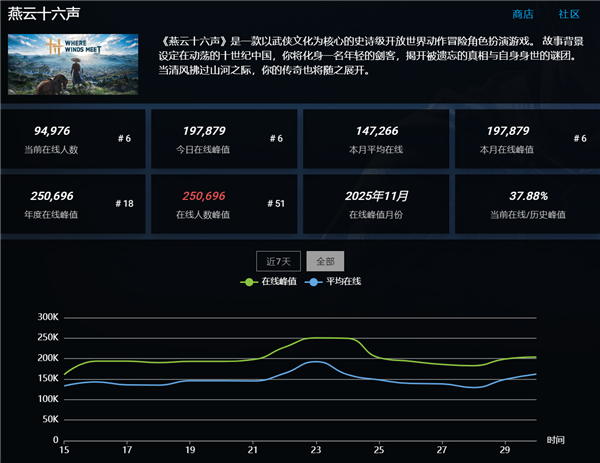Select the 全部 chart range button
Viewport: 600px width, 463px height.
(325, 261)
